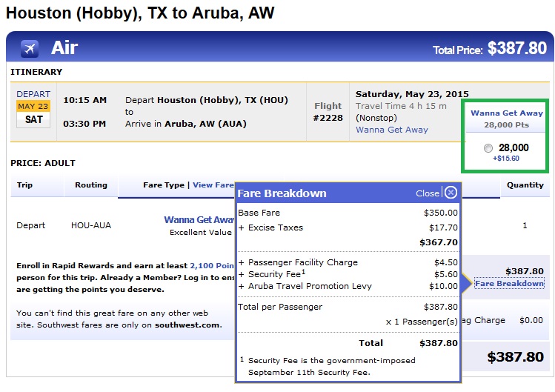Click the Fare Breakdown link beside $387.80
The image size is (555, 392).
point(509,284)
